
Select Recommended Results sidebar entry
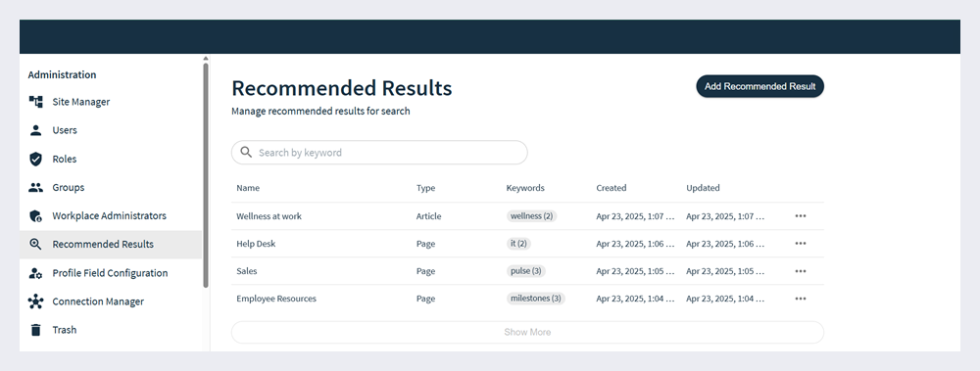click(111, 244)
